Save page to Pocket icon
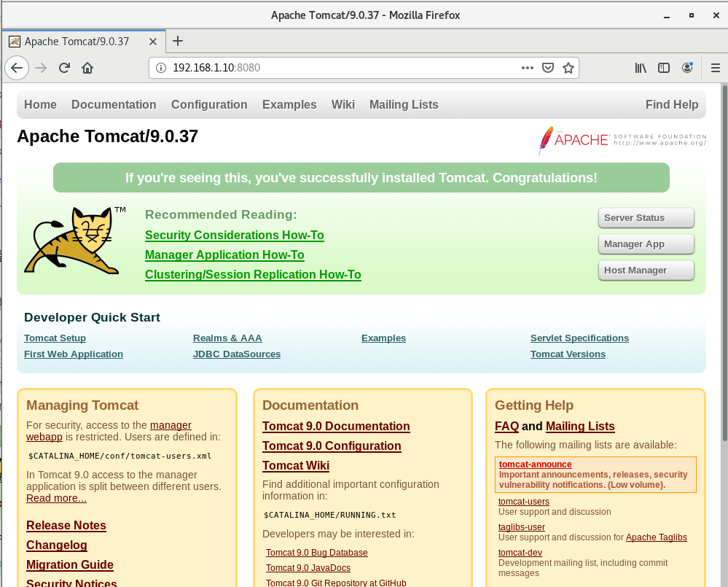Viewport: 728px width, 587px height. (548, 68)
